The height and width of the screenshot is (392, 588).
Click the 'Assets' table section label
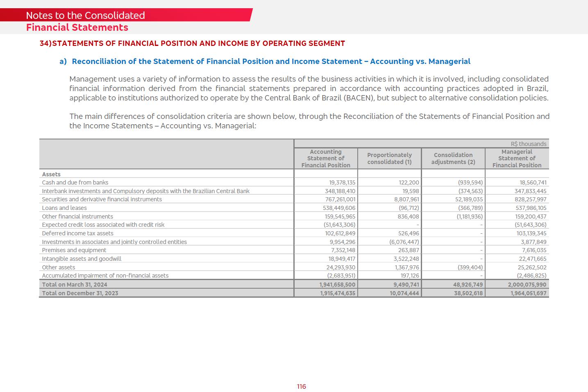pos(51,174)
